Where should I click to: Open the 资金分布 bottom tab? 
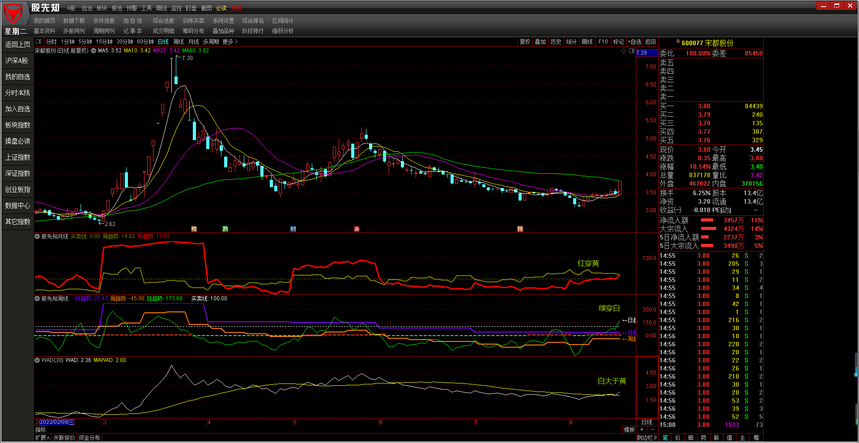click(89, 438)
